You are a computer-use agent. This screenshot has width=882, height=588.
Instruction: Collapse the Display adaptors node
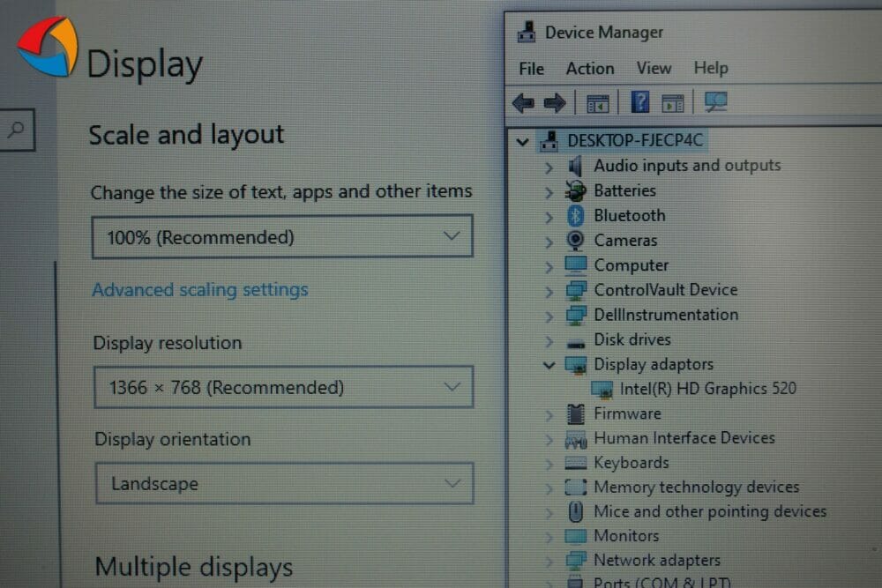[x=549, y=365]
